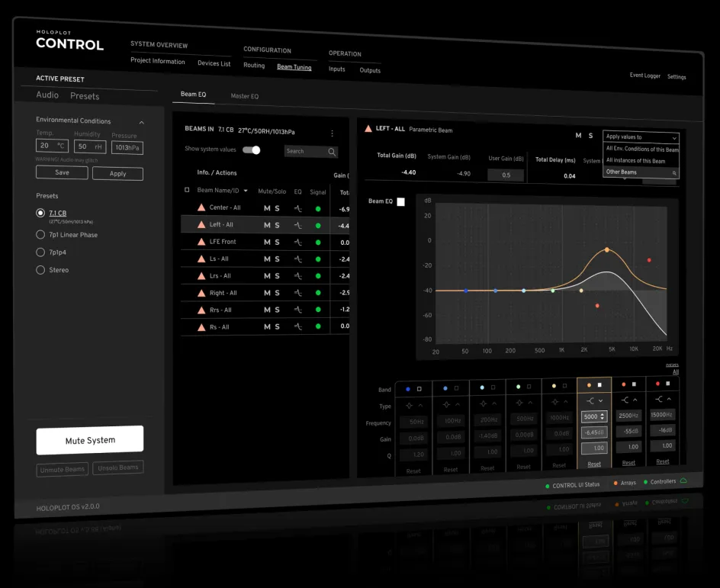720x588 pixels.
Task: Click the Center - All triangle beam icon
Action: (x=201, y=207)
